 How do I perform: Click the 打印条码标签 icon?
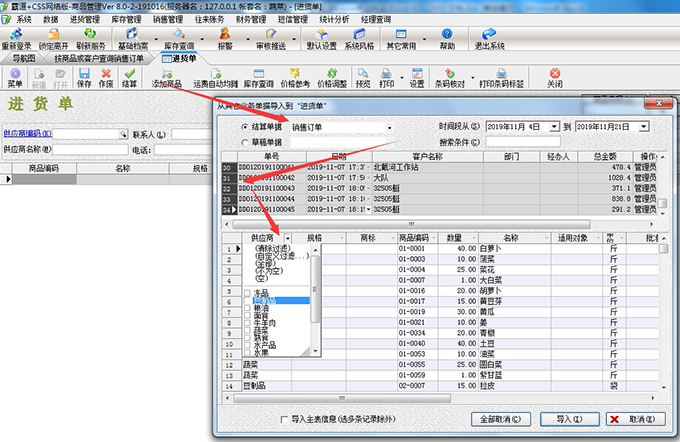click(501, 73)
